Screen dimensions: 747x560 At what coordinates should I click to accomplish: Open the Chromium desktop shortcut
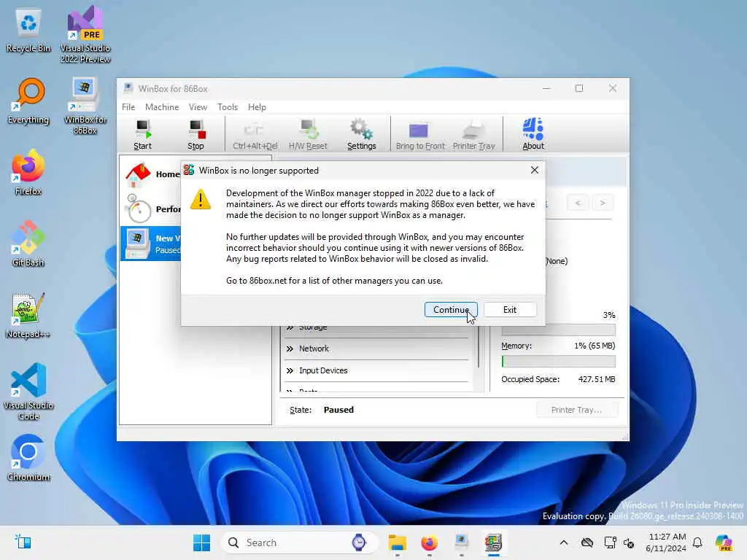pos(28,458)
